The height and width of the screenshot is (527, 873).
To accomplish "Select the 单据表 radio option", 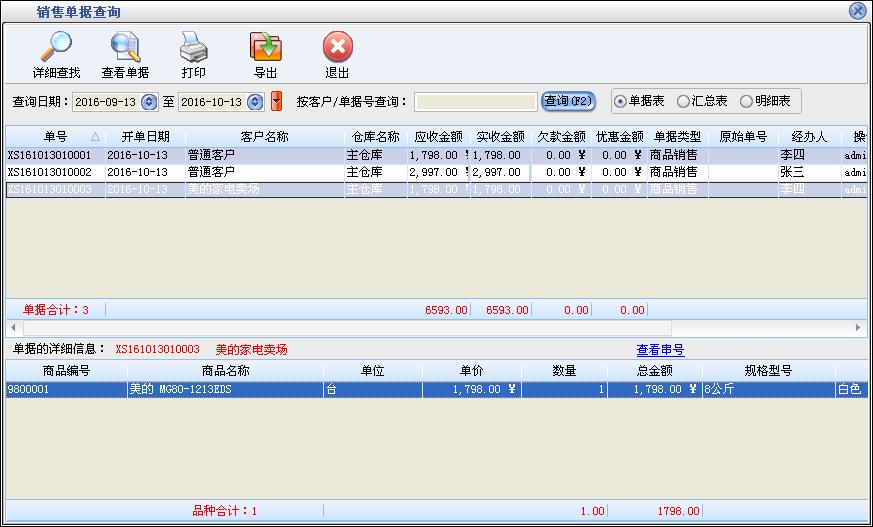I will click(x=621, y=101).
